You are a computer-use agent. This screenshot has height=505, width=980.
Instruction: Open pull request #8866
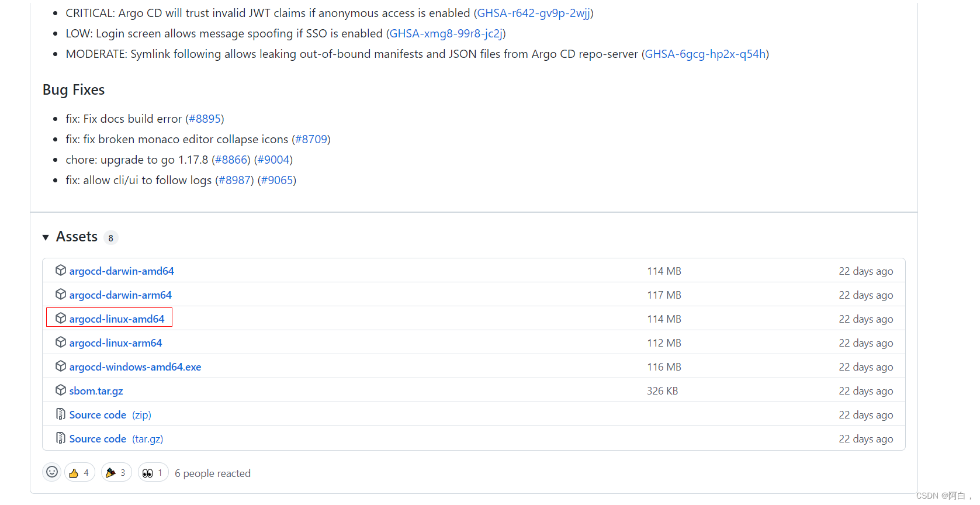point(231,160)
